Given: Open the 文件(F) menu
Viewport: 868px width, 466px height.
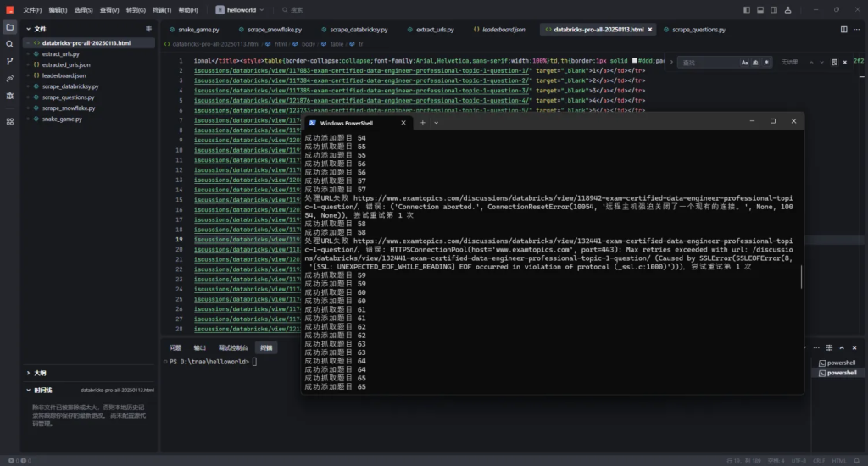Looking at the screenshot, I should pyautogui.click(x=32, y=10).
